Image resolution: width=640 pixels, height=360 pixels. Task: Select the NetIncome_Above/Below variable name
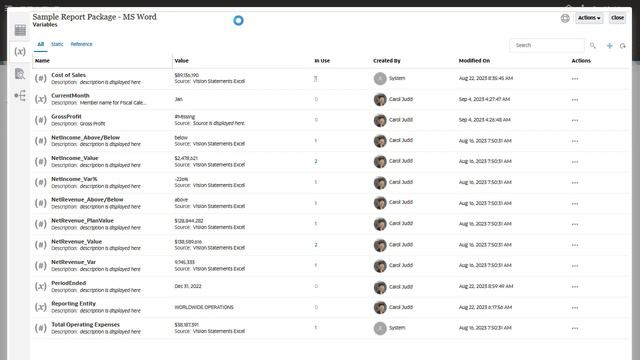click(85, 138)
